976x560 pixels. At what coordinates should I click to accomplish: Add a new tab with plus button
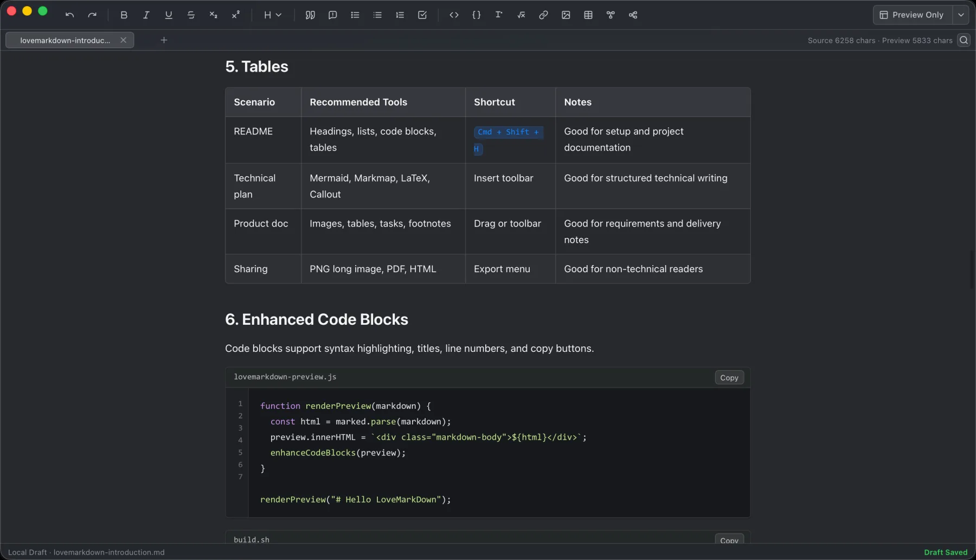164,40
